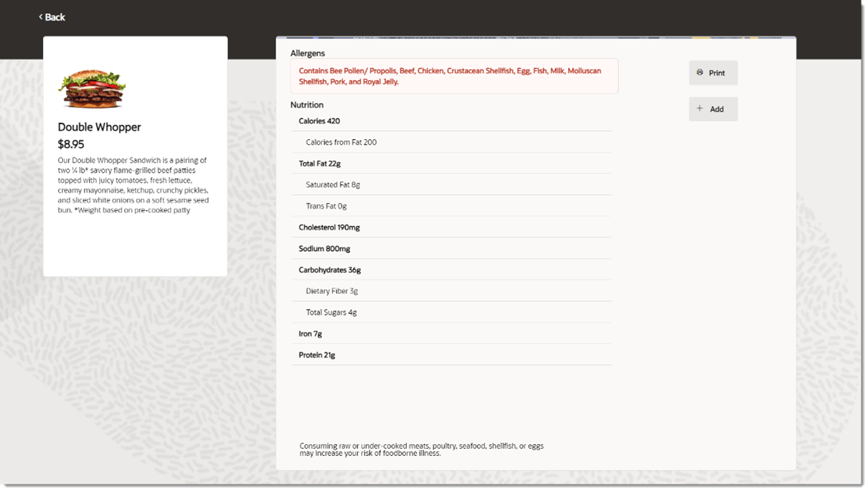
Task: Go back using the Back link
Action: (52, 17)
